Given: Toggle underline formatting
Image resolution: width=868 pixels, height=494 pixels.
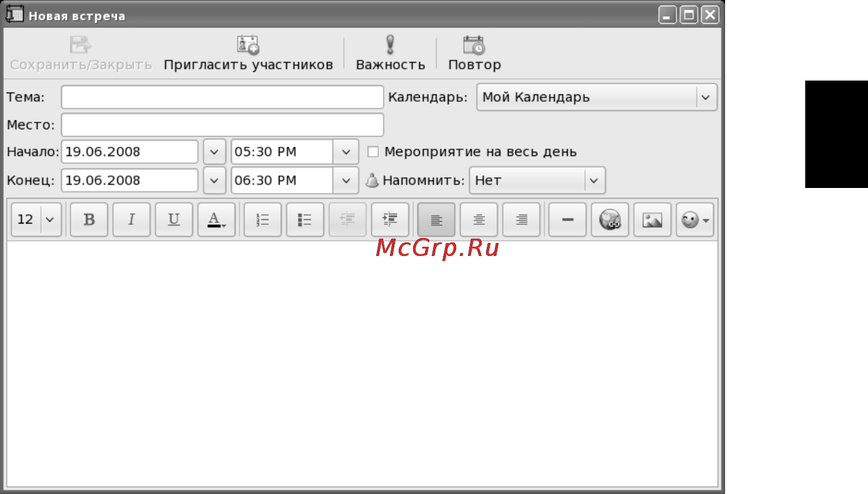Looking at the screenshot, I should coord(174,220).
